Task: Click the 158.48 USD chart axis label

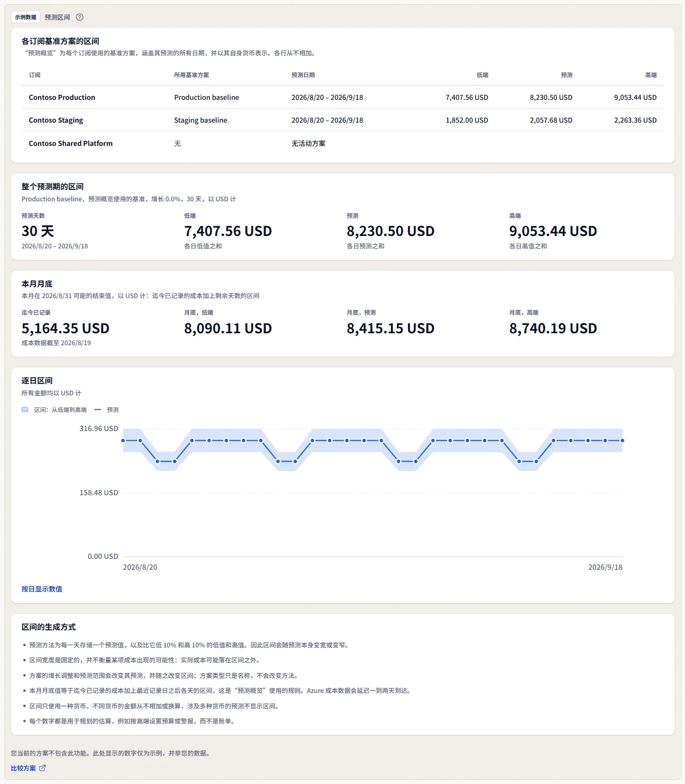Action: coord(99,493)
